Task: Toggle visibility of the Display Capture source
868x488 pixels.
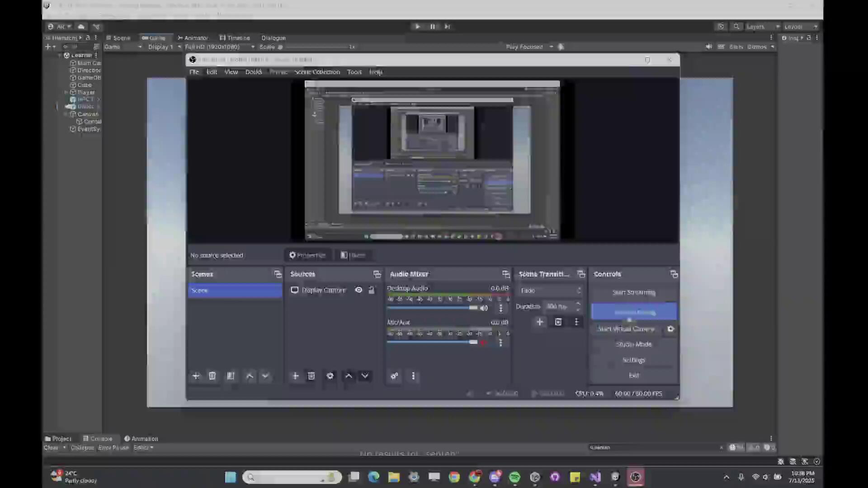Action: pyautogui.click(x=359, y=290)
